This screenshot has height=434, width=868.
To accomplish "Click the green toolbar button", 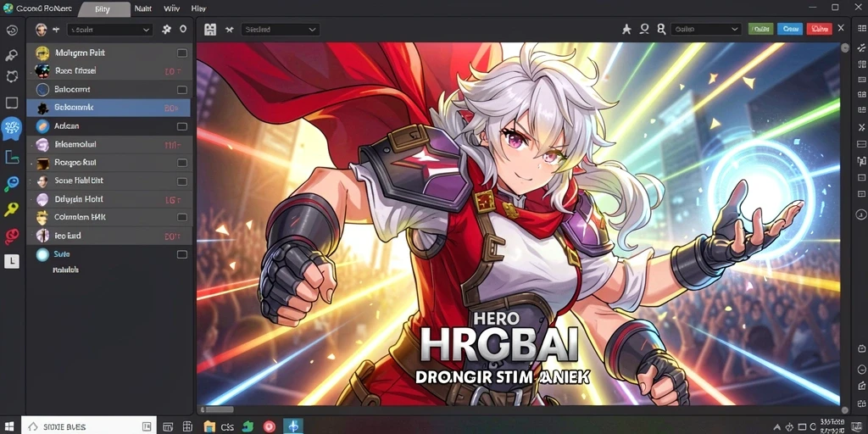I will 760,30.
